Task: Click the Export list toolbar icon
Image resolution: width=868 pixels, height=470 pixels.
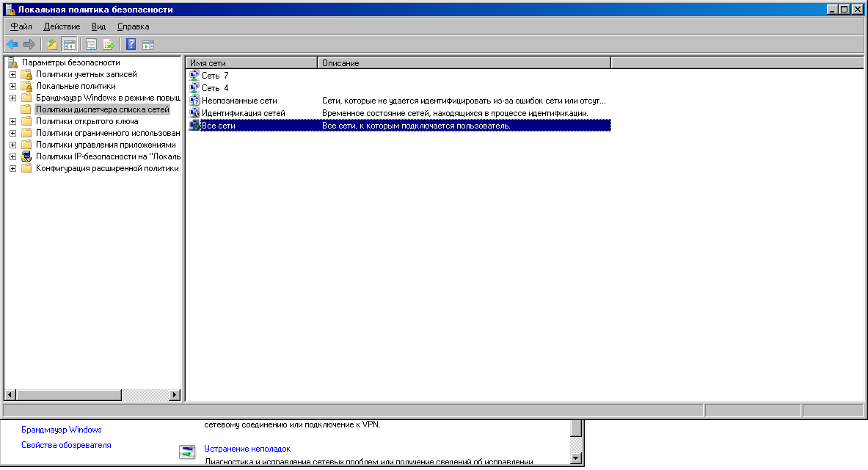Action: [109, 44]
